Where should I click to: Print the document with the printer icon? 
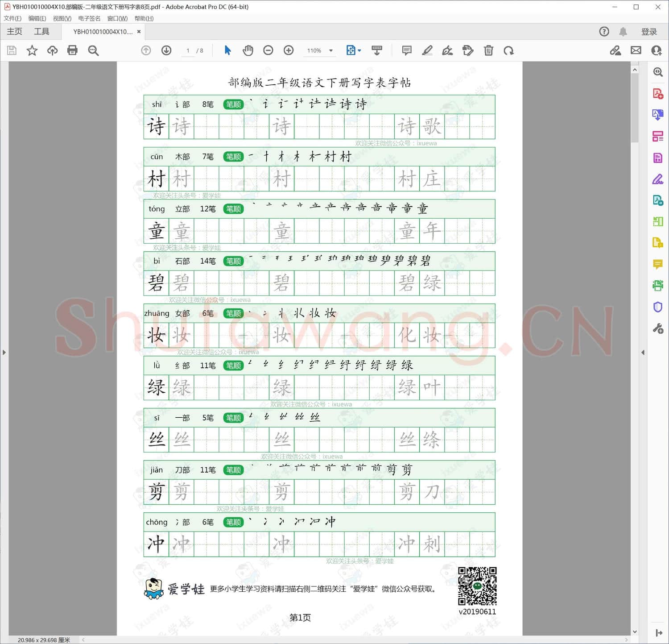click(x=72, y=50)
